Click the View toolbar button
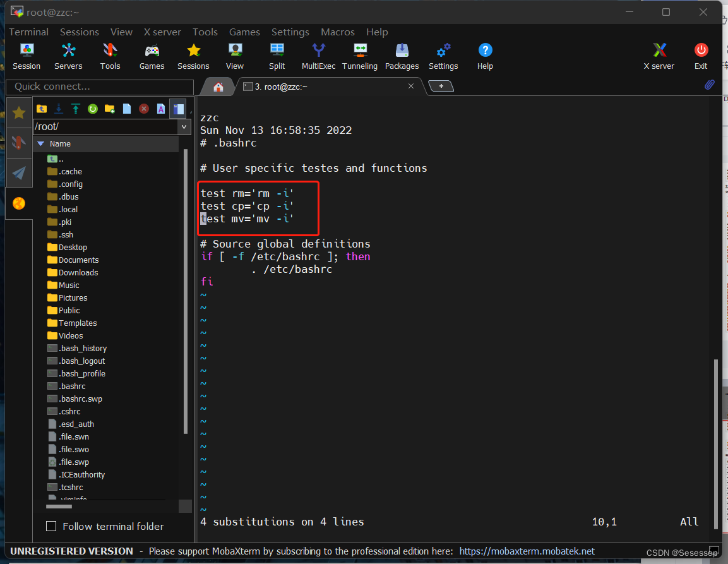 point(235,56)
